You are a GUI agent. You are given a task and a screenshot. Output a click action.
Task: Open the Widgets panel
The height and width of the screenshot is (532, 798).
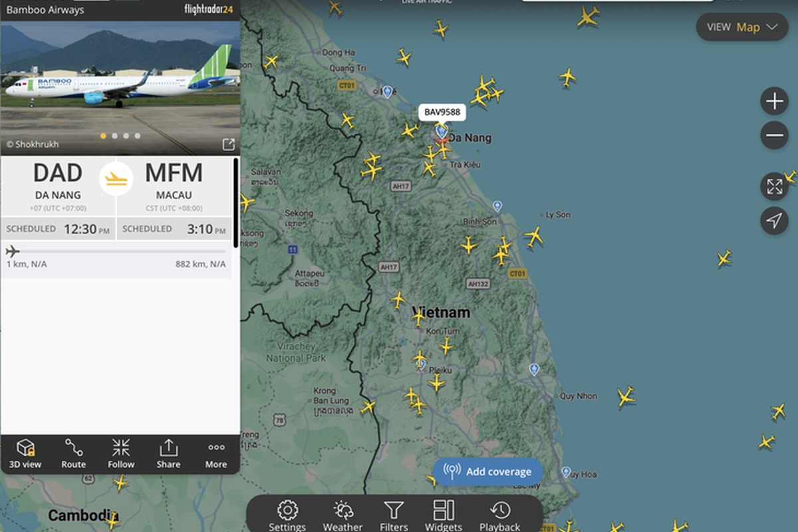pyautogui.click(x=444, y=516)
